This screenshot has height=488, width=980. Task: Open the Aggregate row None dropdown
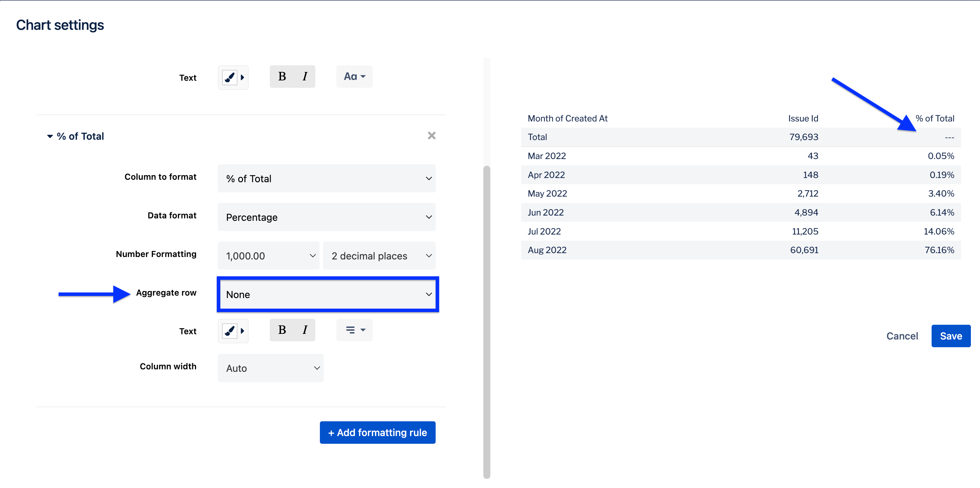point(328,294)
